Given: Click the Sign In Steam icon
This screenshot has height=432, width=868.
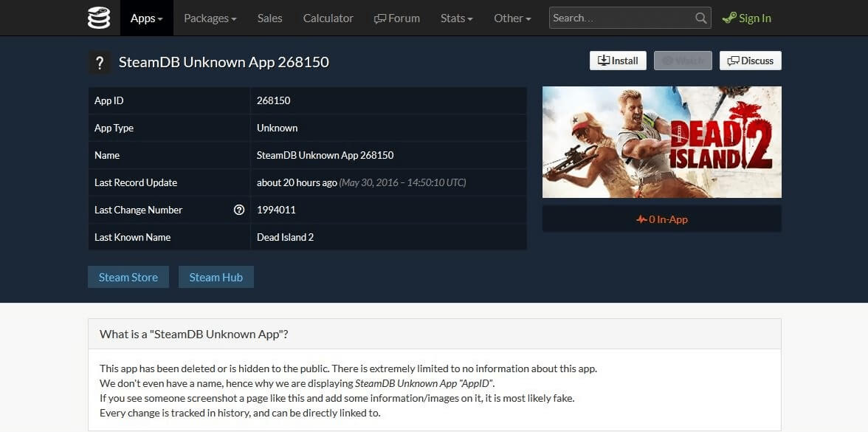Looking at the screenshot, I should 729,18.
